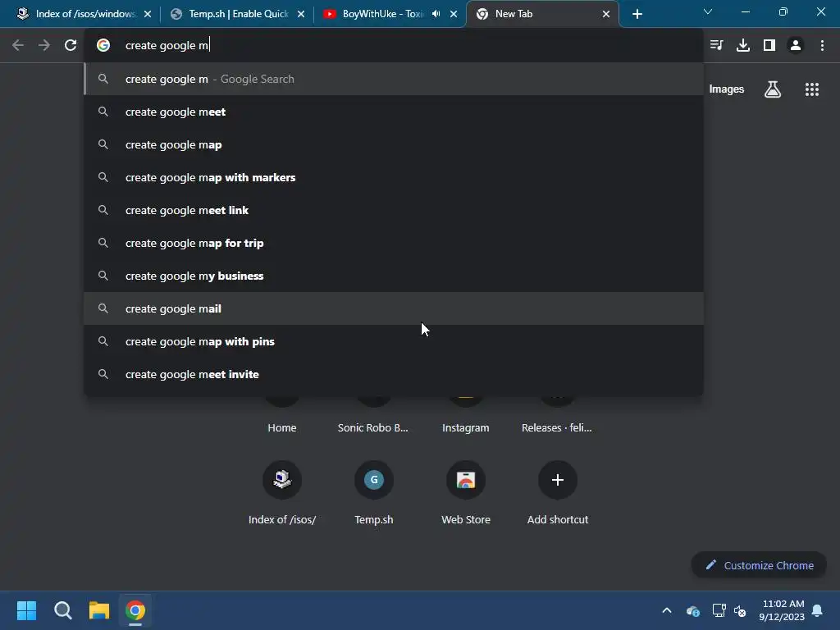The image size is (840, 630).
Task: Click the OneDrive cloud tray icon
Action: [x=692, y=610]
